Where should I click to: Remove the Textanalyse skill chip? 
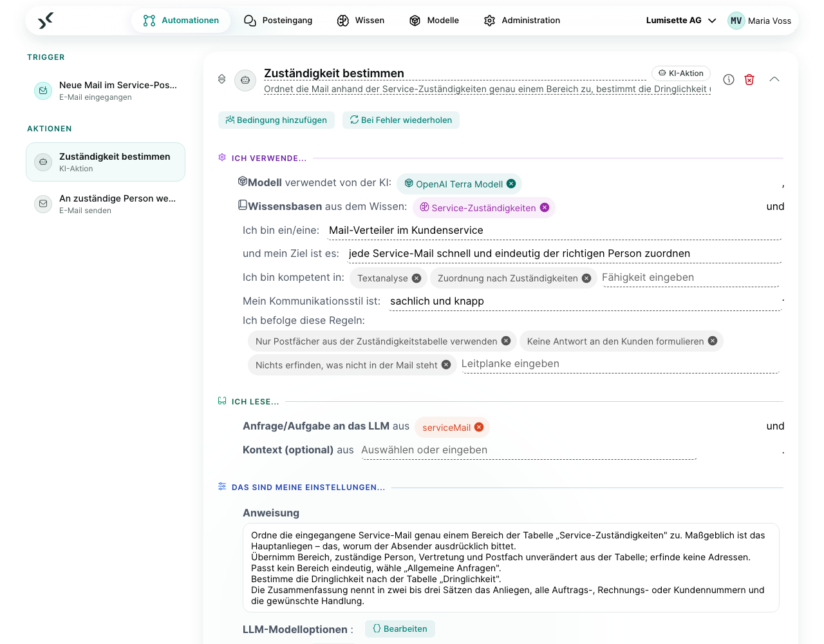417,278
